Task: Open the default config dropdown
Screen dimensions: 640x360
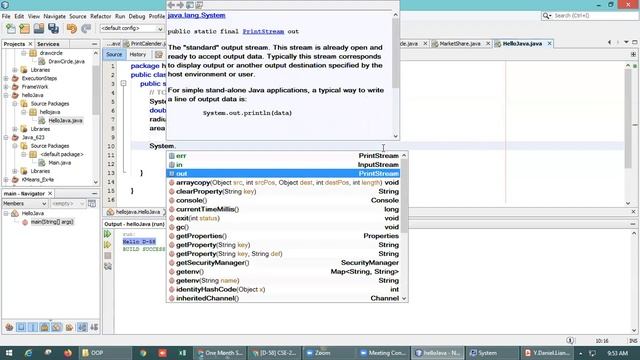Action: pos(131,29)
